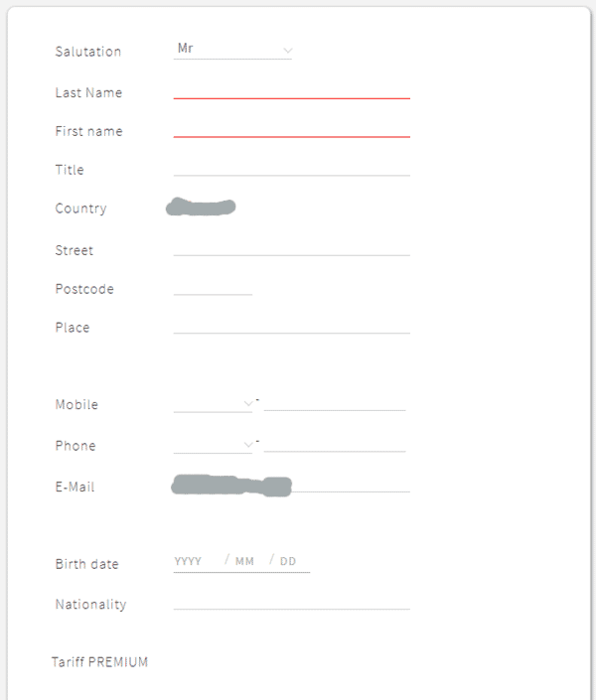Focus the Phone number input field

pyautogui.click(x=334, y=444)
